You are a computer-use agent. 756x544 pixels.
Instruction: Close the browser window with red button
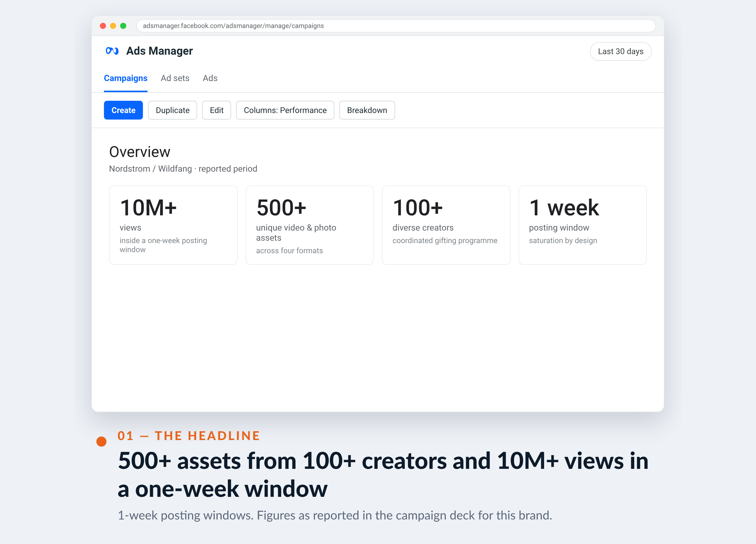pyautogui.click(x=103, y=26)
